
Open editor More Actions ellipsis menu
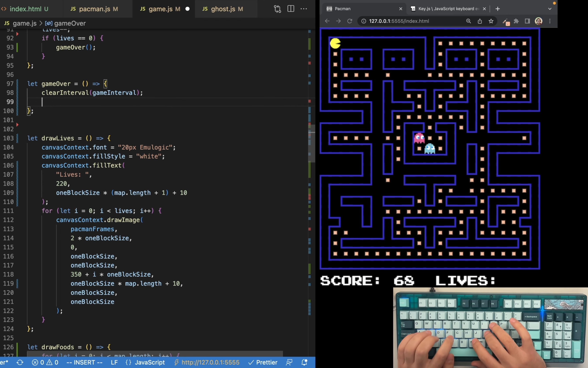304,9
